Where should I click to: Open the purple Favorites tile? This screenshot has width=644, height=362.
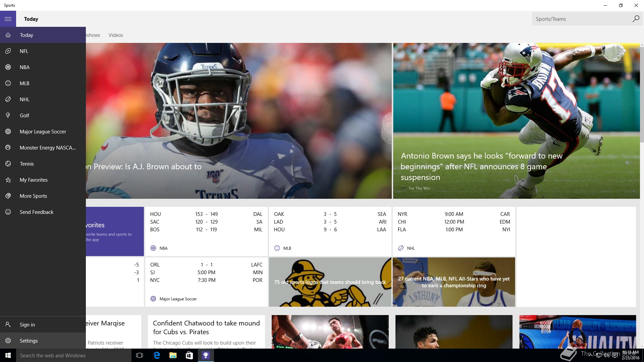115,231
